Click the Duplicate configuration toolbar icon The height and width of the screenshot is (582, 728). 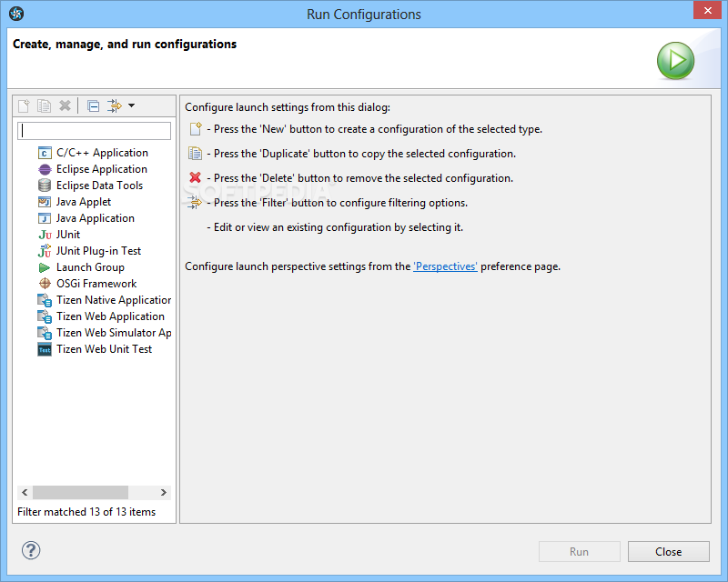[x=44, y=105]
